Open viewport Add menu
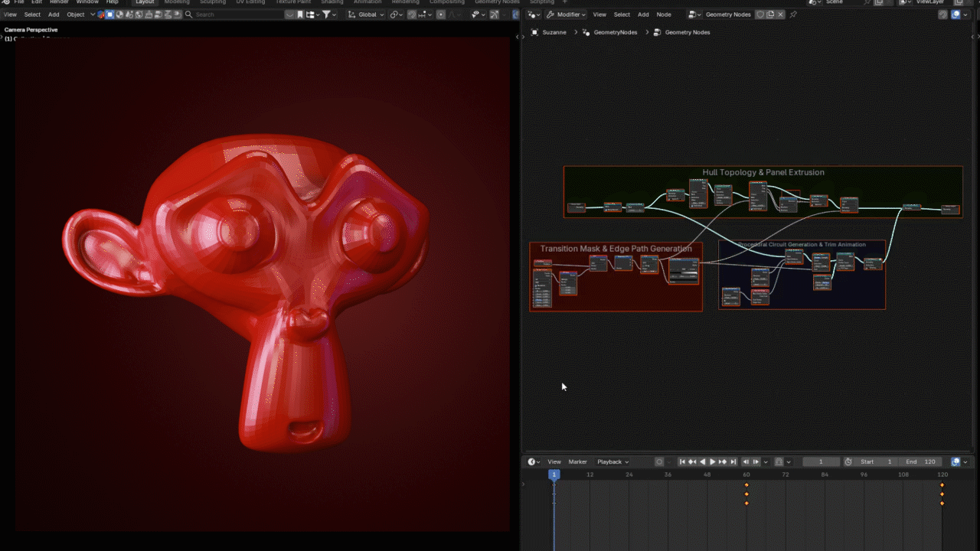The width and height of the screenshot is (980, 551). [54, 15]
